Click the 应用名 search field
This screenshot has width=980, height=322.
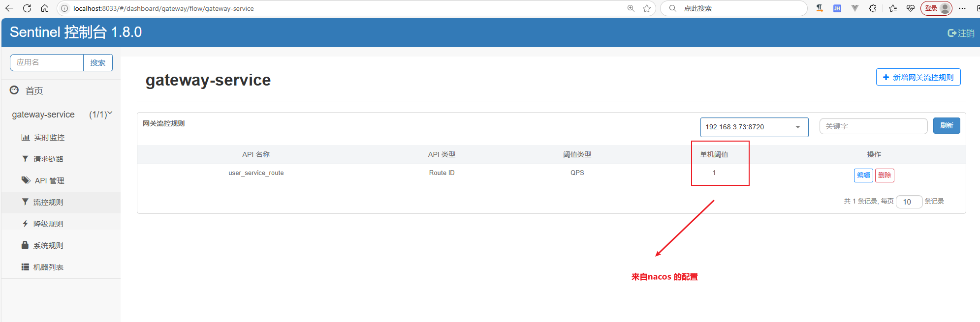coord(47,62)
